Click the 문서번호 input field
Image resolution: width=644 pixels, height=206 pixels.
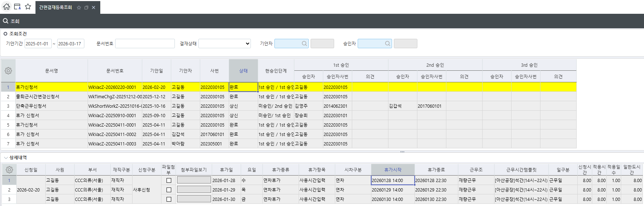coord(145,44)
